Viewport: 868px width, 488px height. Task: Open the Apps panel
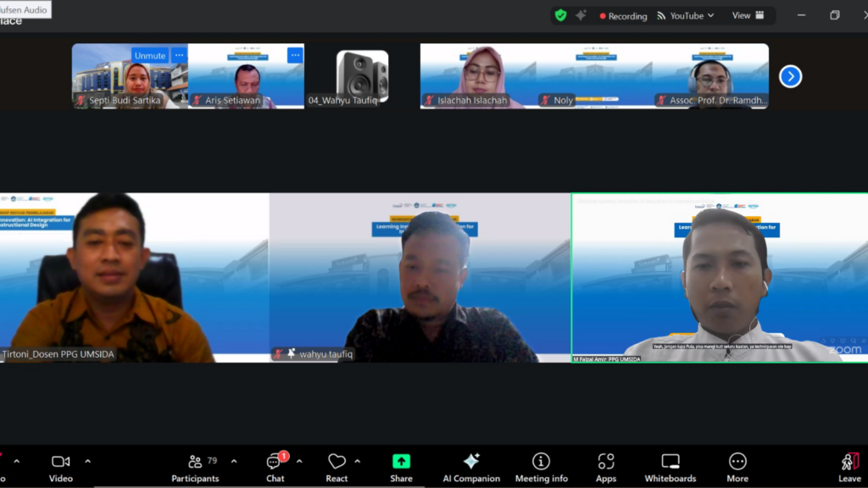click(x=606, y=467)
